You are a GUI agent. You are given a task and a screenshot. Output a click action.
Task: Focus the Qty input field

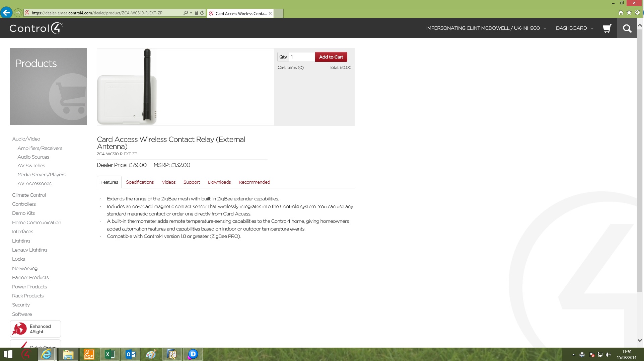pos(301,57)
